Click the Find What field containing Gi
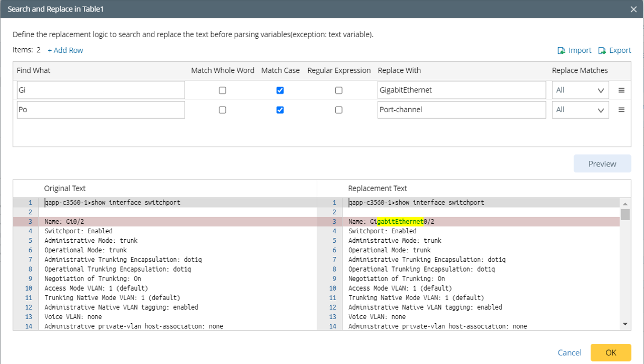Image resolution: width=644 pixels, height=364 pixels. (x=101, y=90)
